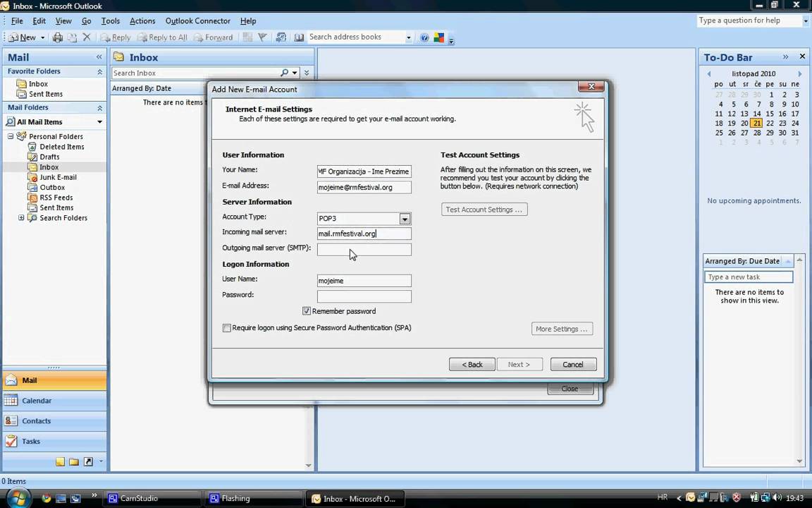Open the Address Book icon
The height and width of the screenshot is (508, 812).
tap(299, 37)
